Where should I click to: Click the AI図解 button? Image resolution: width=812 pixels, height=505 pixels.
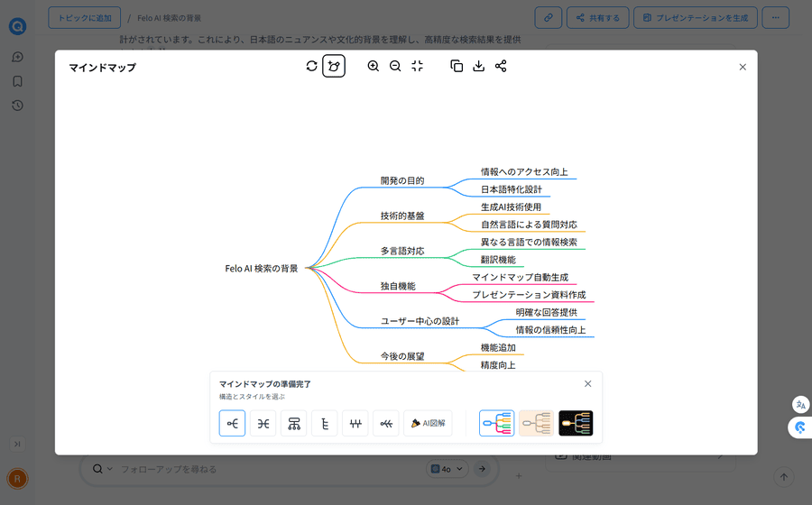(x=428, y=423)
